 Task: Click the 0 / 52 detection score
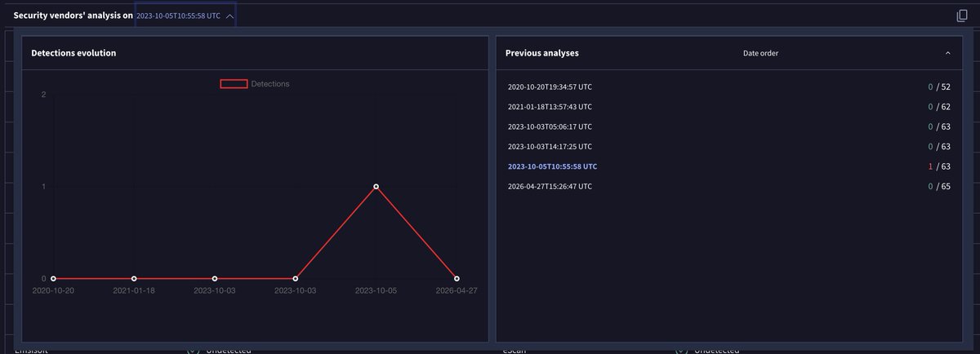coord(938,86)
